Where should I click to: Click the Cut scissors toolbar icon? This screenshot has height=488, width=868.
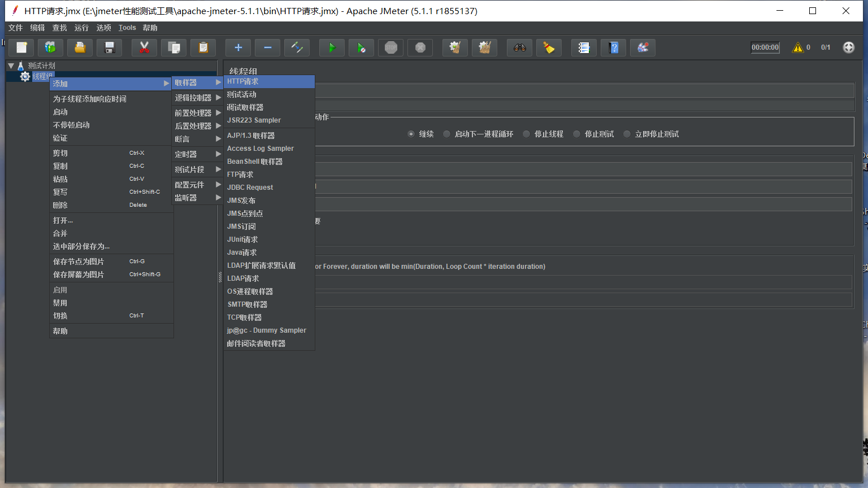(145, 47)
